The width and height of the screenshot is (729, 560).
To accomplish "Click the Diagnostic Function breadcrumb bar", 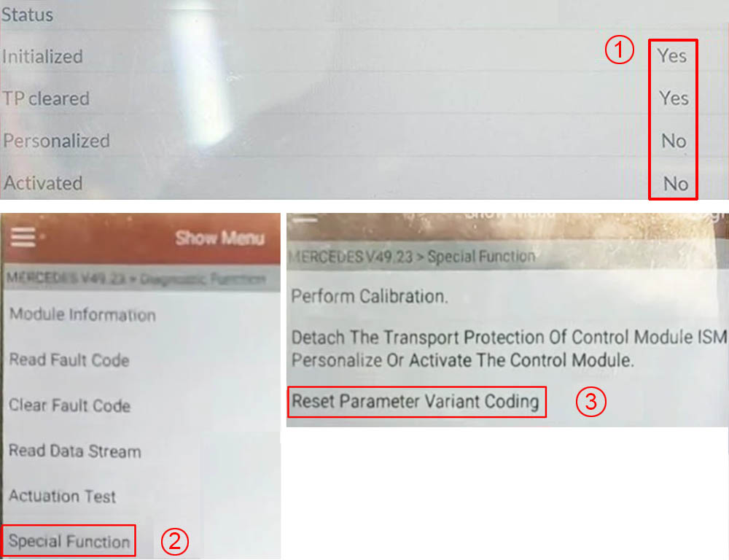I will tap(141, 279).
